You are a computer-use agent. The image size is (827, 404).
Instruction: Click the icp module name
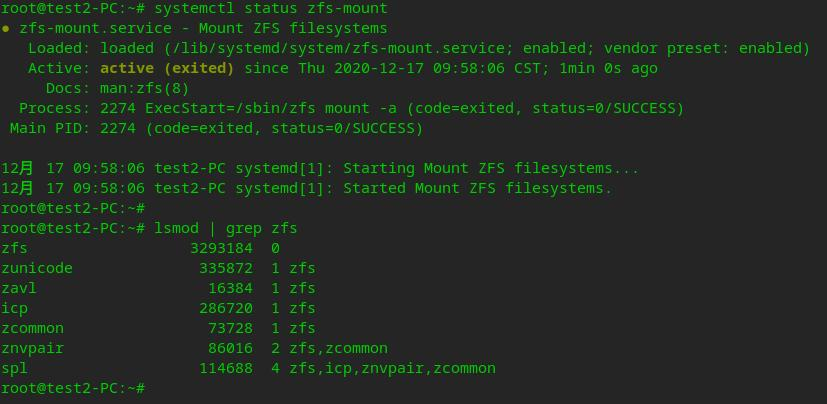14,309
